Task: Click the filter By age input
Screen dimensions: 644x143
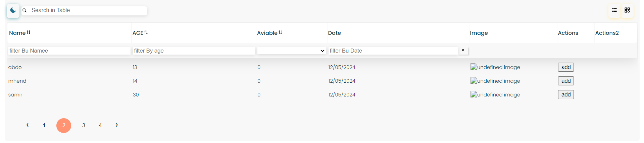Action: (194, 51)
